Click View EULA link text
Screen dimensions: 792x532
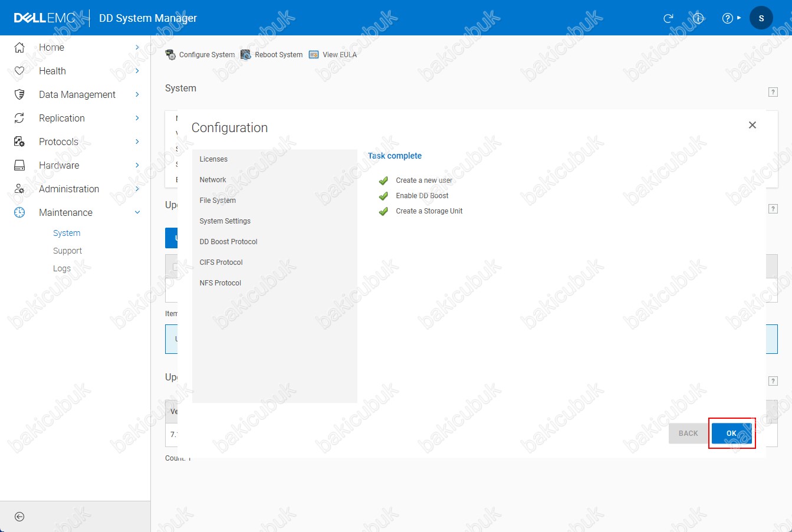(340, 55)
